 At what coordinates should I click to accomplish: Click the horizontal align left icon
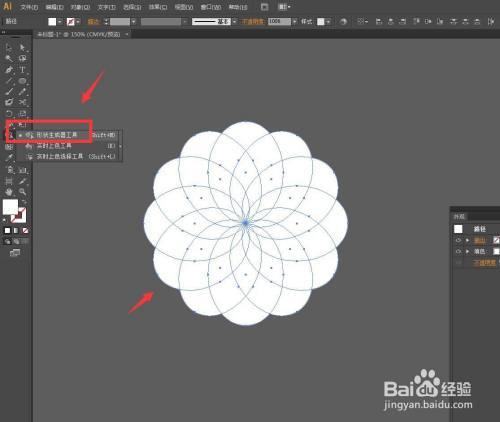point(379,22)
